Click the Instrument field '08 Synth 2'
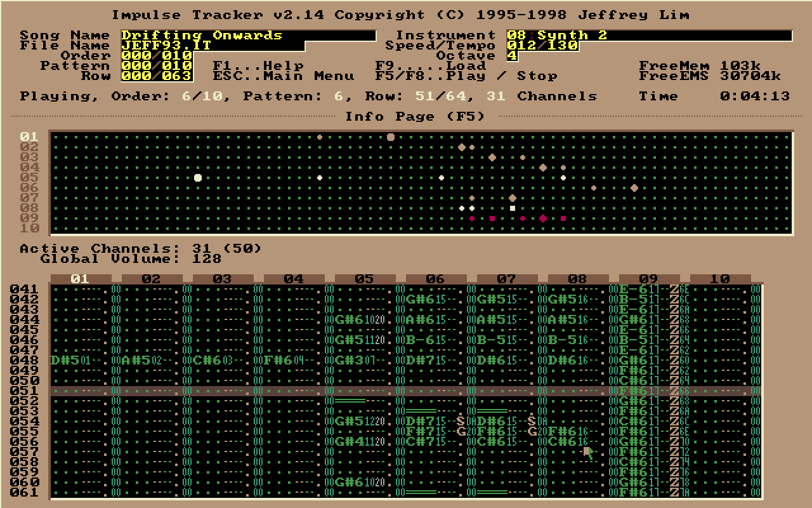This screenshot has width=812, height=508. (x=650, y=36)
